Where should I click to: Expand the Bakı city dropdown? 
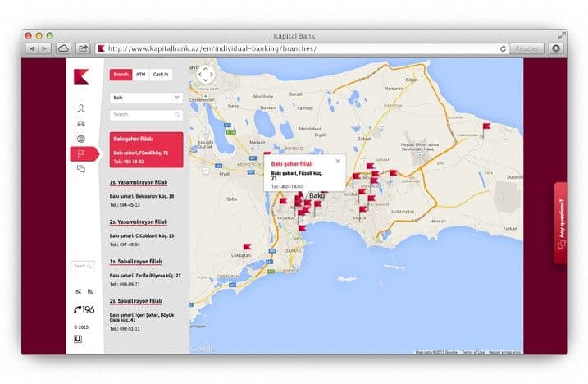(146, 98)
